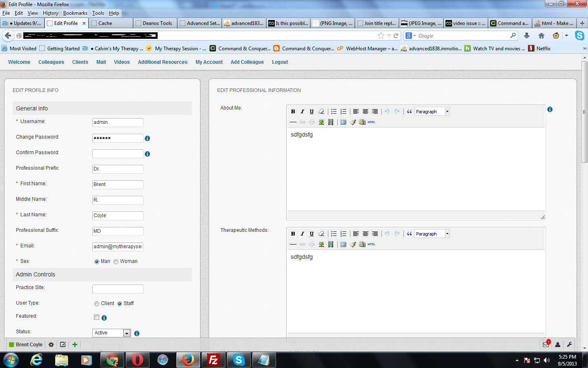Open Paragraph format dropdown in Therapeutic Methods editor
Viewport: 588px width, 368px height.
447,234
